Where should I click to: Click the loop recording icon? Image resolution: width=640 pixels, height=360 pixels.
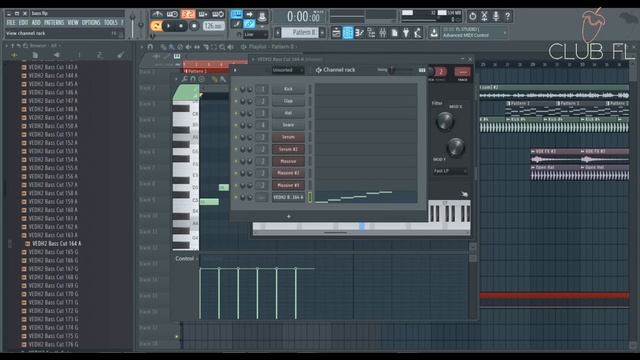[x=218, y=14]
